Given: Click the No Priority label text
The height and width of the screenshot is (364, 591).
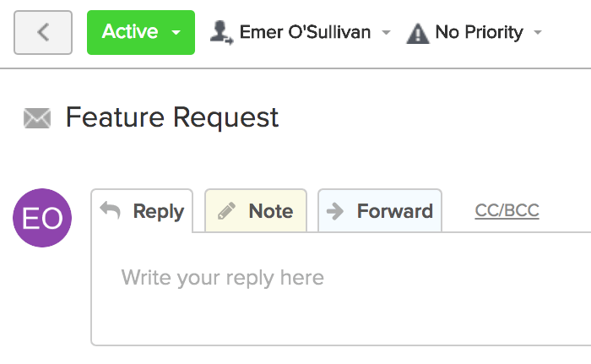Looking at the screenshot, I should [479, 32].
